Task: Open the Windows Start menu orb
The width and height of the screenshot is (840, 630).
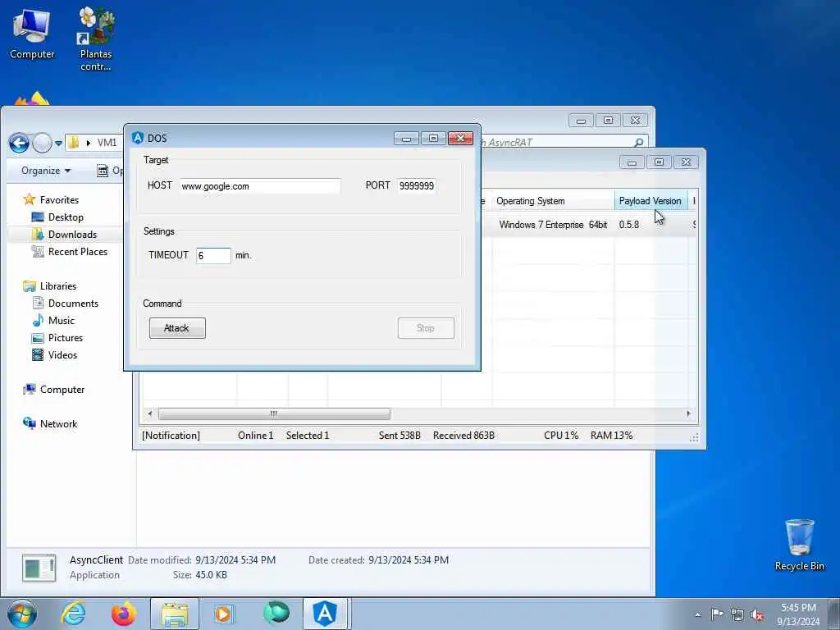Action: point(22,614)
